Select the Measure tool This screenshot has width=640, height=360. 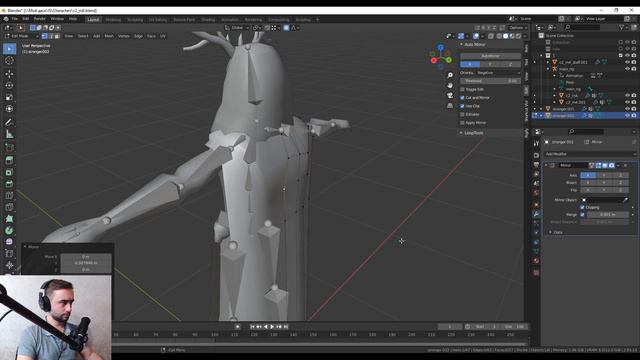click(9, 134)
